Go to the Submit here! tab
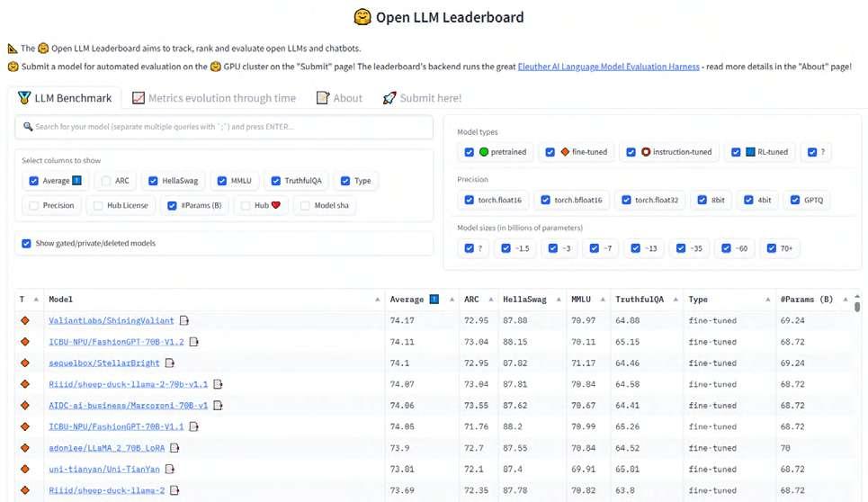 423,98
